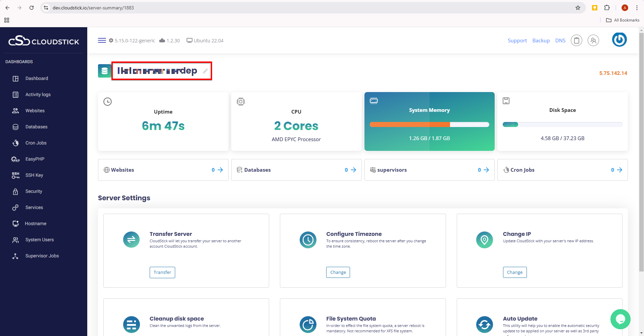
Task: Open Cron Jobs count arrow in summary card
Action: click(x=620, y=170)
